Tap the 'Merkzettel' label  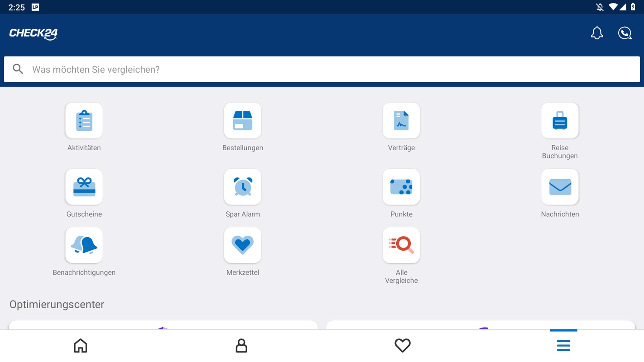243,273
